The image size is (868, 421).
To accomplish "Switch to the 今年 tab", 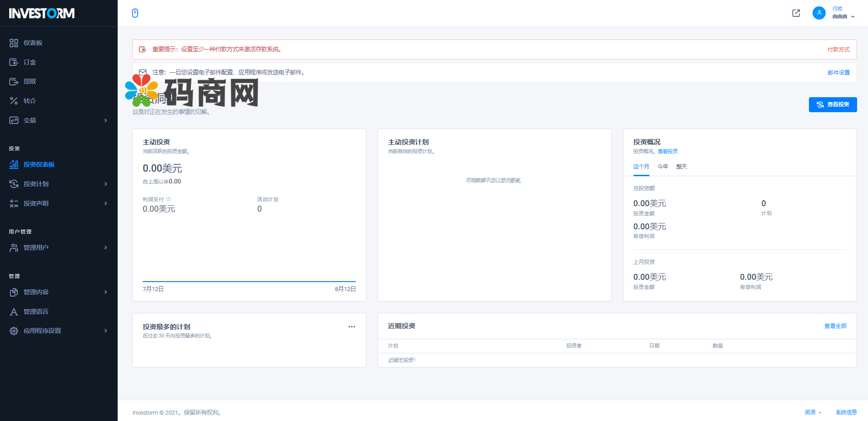I will click(663, 167).
